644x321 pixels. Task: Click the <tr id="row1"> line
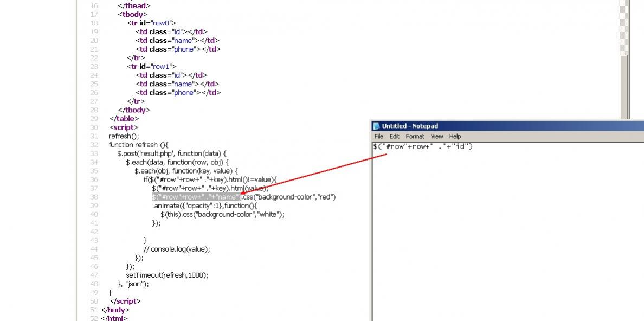point(152,67)
